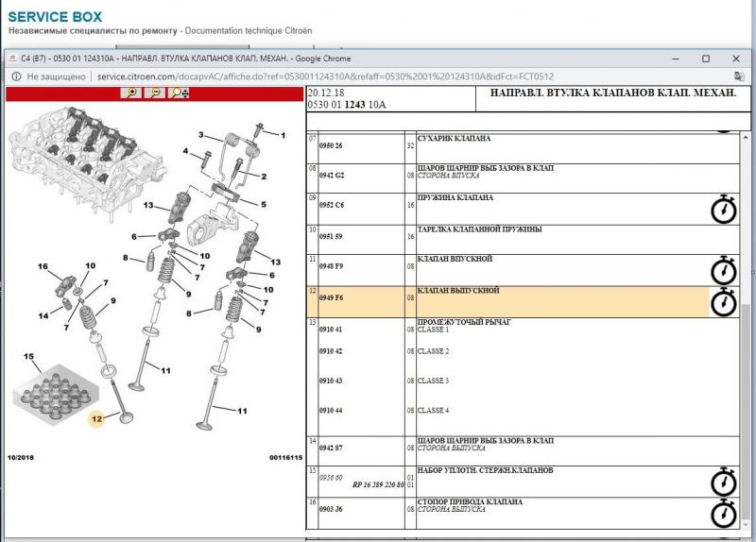Viewport: 756px width, 542px height.
Task: Open stopwatch icon for КЛАПАН ВПУСКНОЙ row
Action: point(723,270)
